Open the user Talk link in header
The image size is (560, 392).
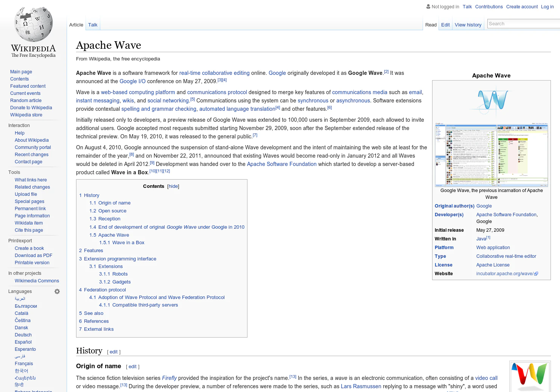tap(467, 7)
